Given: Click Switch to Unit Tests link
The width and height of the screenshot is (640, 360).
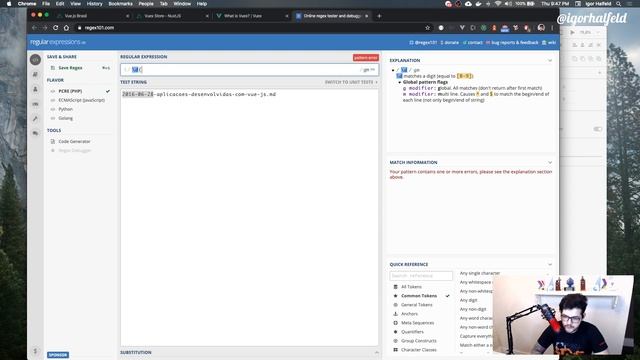Looking at the screenshot, I should tap(351, 82).
